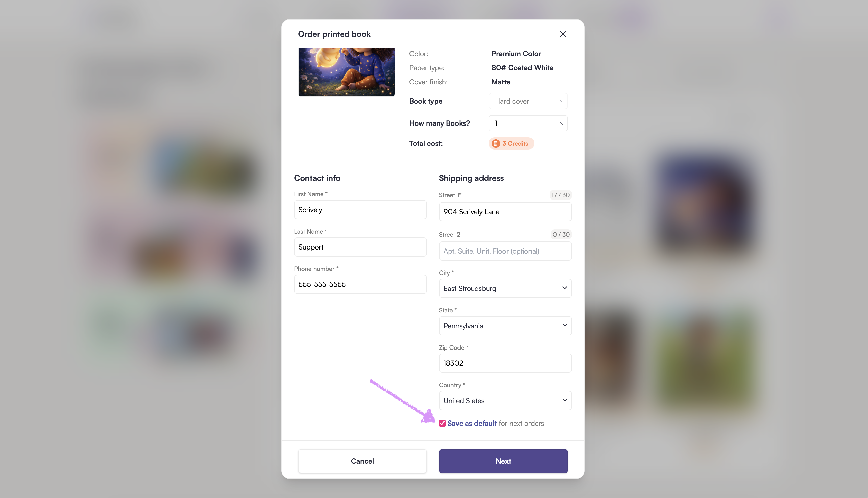Click the book cover thumbnail

click(346, 72)
